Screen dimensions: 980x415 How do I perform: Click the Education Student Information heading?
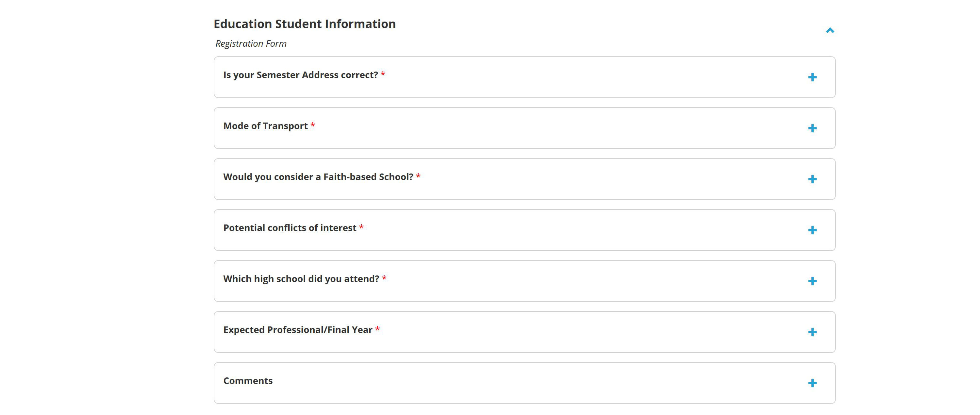pos(304,24)
